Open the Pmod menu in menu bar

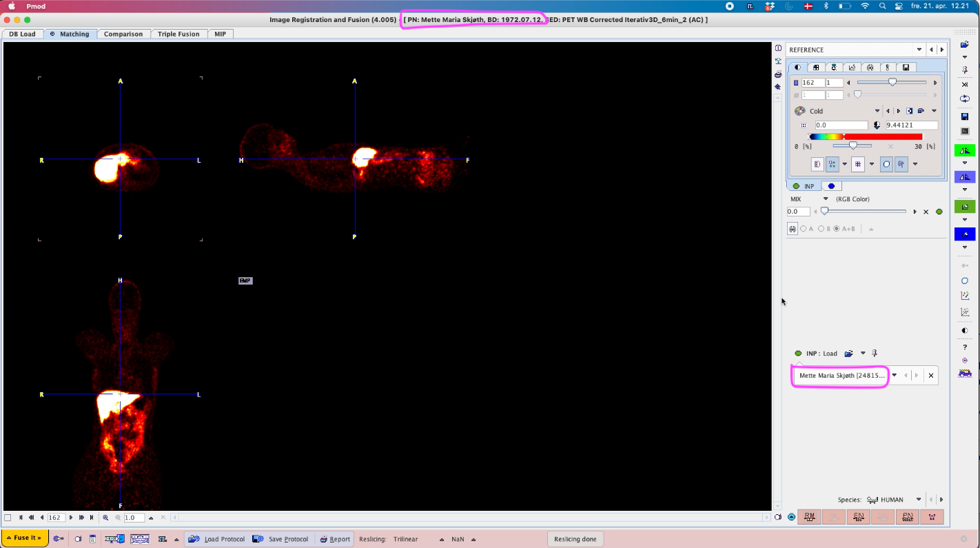tap(35, 6)
